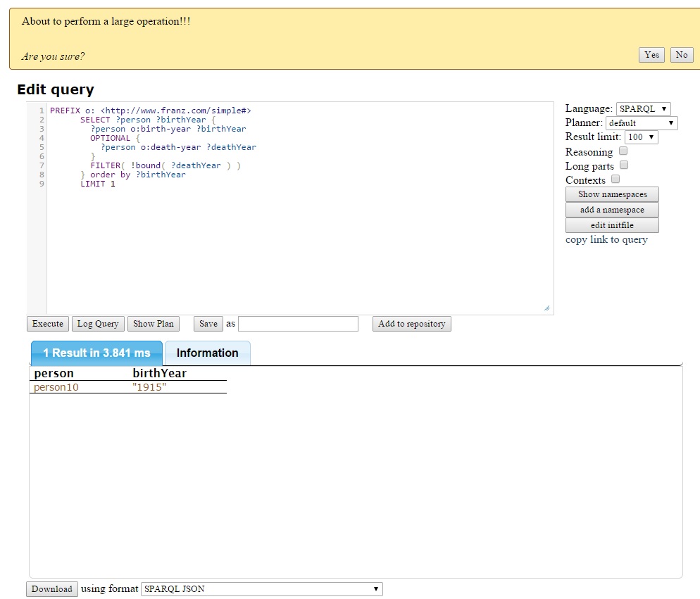Open the download format dropdown SPARQL JSON
The image size is (700, 599).
click(262, 589)
